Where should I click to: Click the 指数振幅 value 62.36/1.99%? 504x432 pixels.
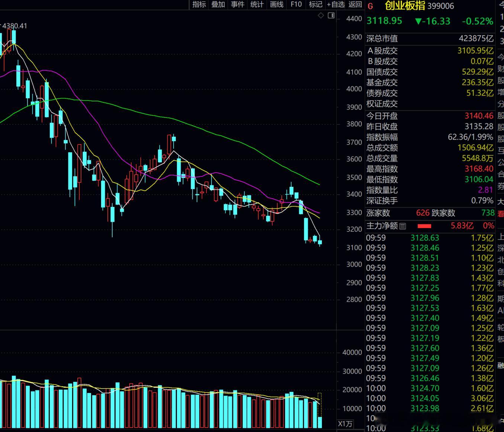471,137
